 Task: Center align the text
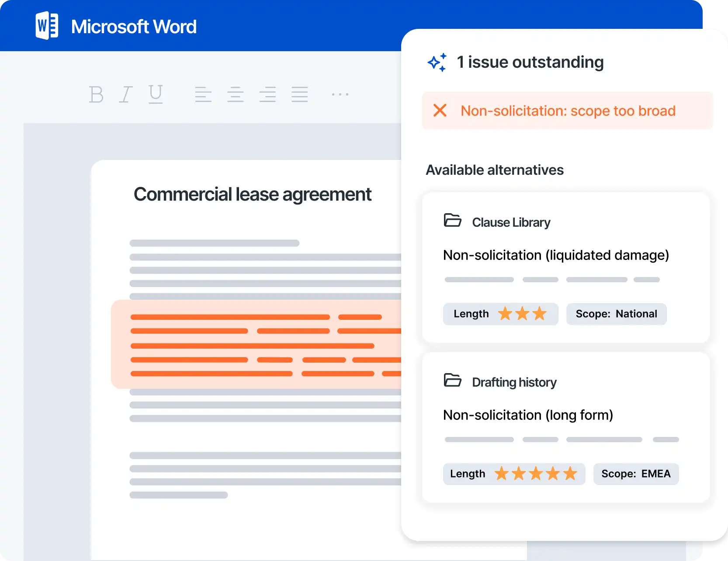pos(236,94)
